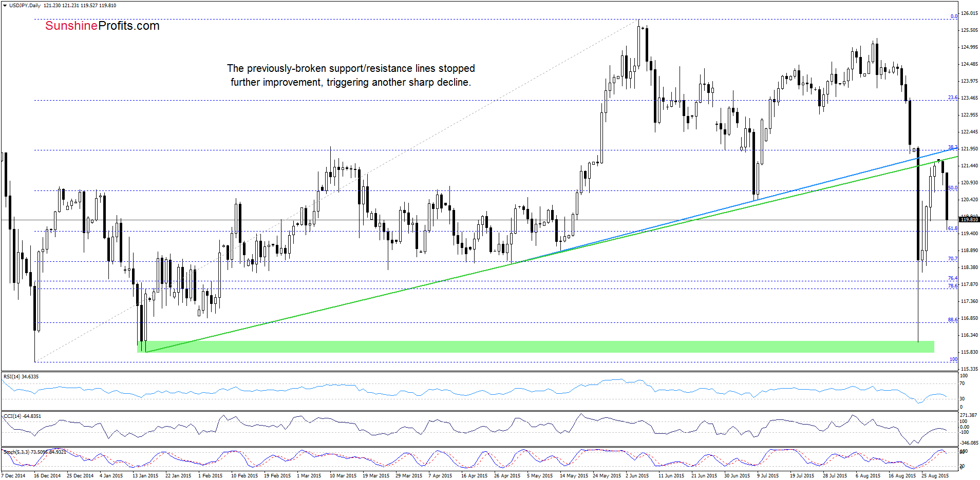The height and width of the screenshot is (480, 980).
Task: Click the 118.890 price axis label
Action: click(x=969, y=251)
